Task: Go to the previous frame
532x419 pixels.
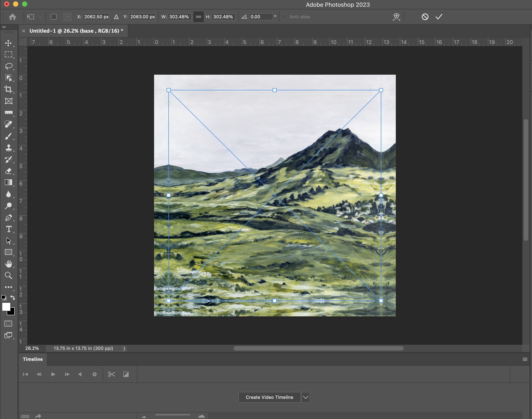Action: click(x=39, y=374)
